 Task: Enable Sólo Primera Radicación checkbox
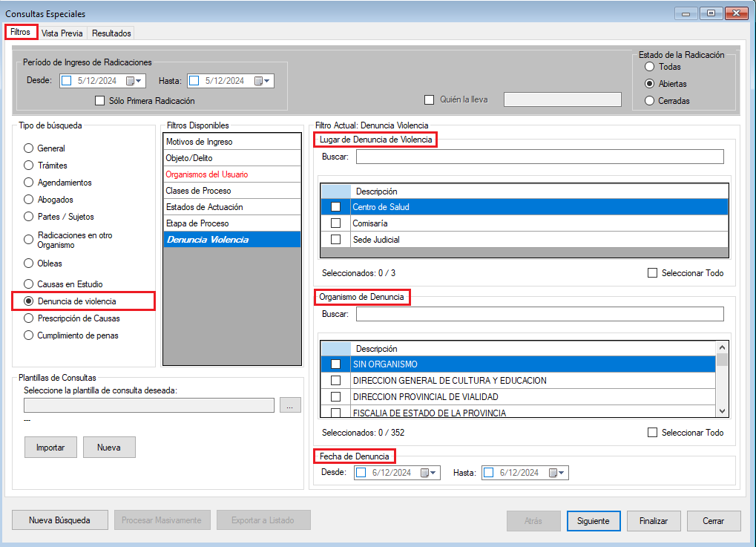click(x=100, y=101)
